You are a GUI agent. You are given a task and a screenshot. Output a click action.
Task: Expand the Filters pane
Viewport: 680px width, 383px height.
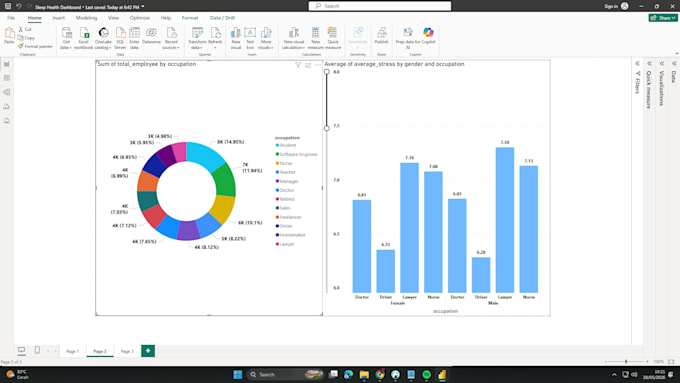637,63
